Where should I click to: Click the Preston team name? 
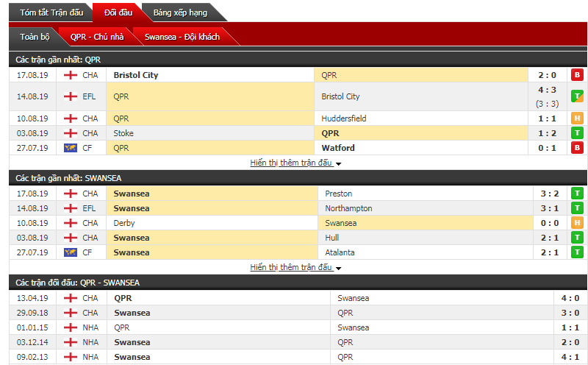[x=338, y=194]
